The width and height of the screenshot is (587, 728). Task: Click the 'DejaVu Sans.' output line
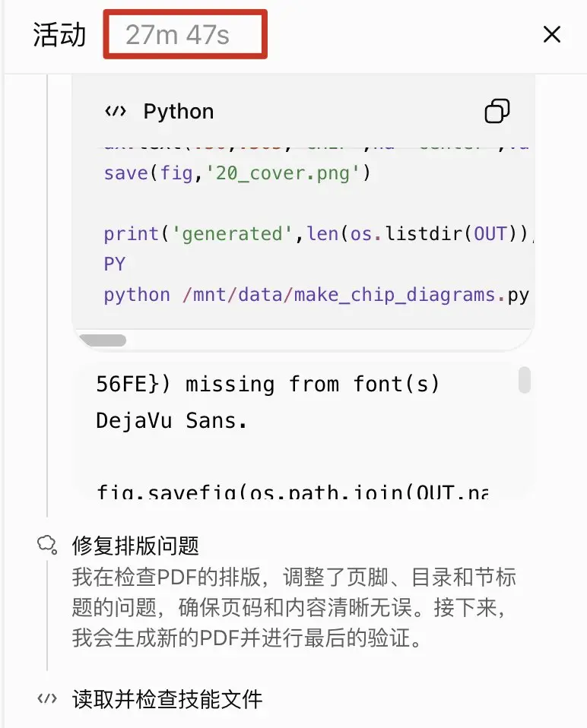171,421
